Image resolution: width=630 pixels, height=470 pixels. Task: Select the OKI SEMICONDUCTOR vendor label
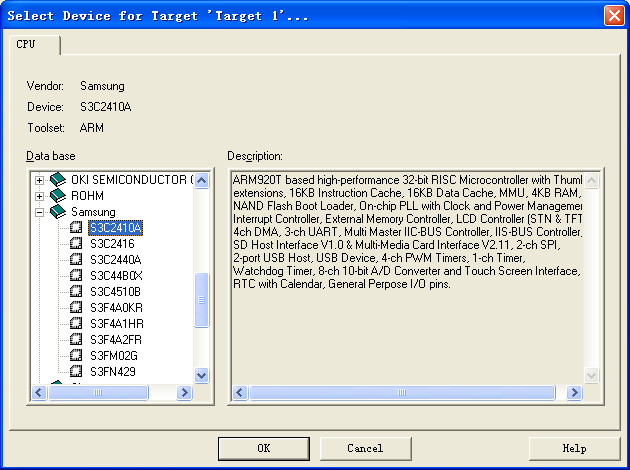click(132, 180)
